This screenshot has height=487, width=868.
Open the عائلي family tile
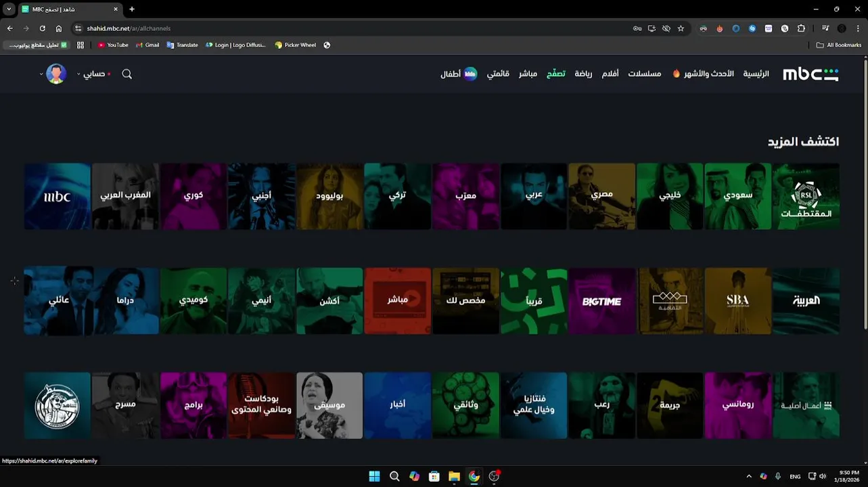[x=58, y=301]
